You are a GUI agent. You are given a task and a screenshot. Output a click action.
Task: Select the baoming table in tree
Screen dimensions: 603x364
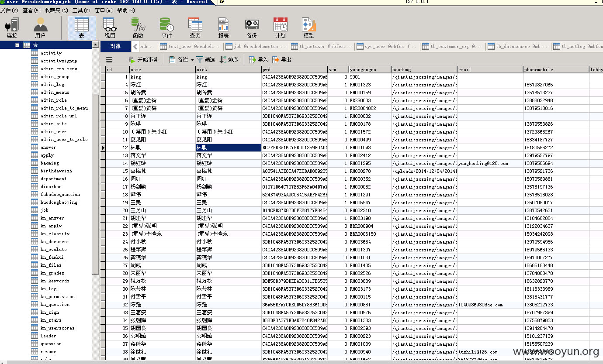(x=50, y=163)
